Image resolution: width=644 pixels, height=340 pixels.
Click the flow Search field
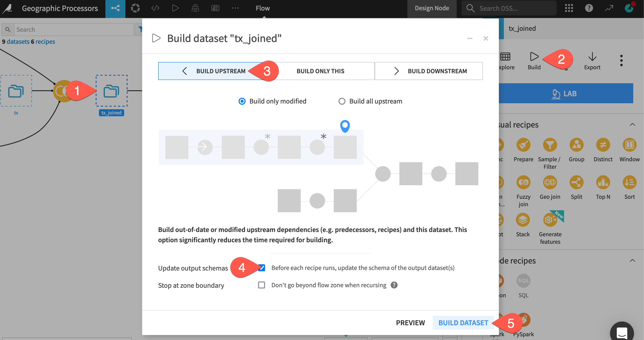(74, 29)
